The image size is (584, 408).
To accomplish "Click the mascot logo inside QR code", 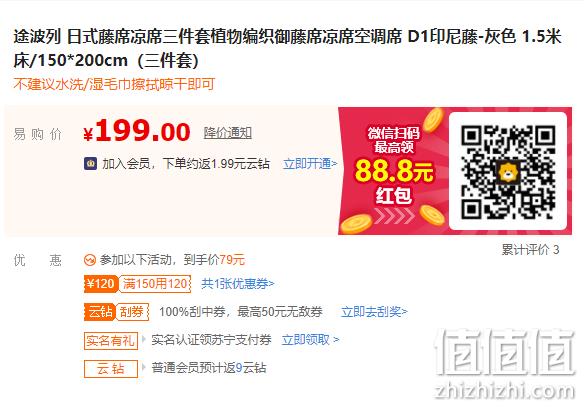I will pyautogui.click(x=508, y=173).
